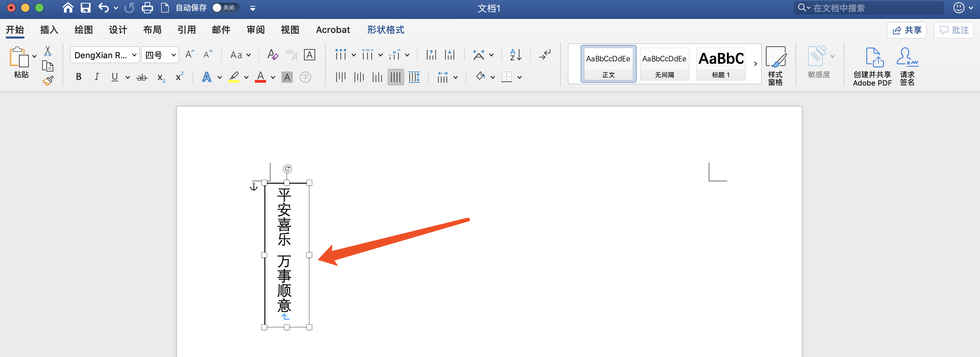Toggle justified alignment

pyautogui.click(x=396, y=77)
